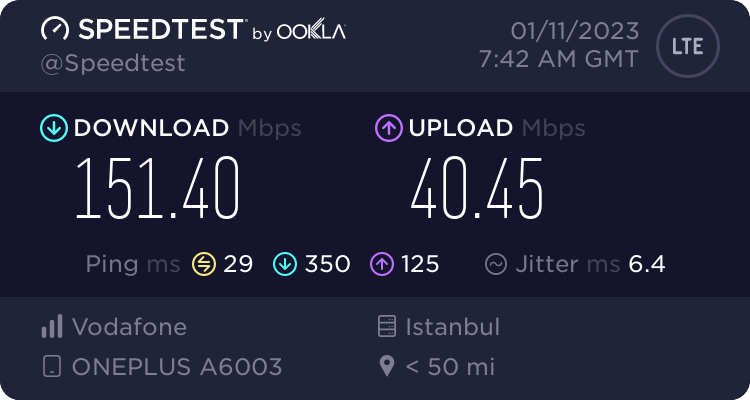Screen dimensions: 750x400
Task: Click the signal bars icon beside Vodafone
Action: (x=52, y=326)
